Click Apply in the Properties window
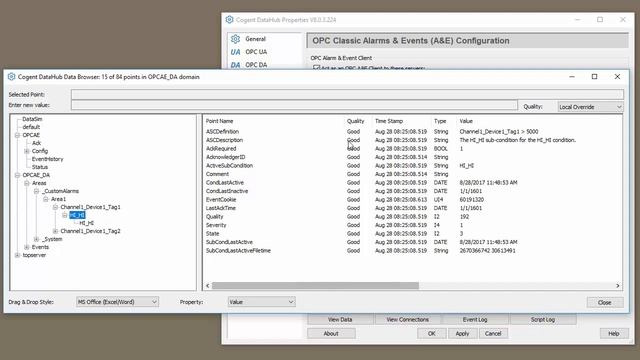The image size is (640, 360). (462, 333)
